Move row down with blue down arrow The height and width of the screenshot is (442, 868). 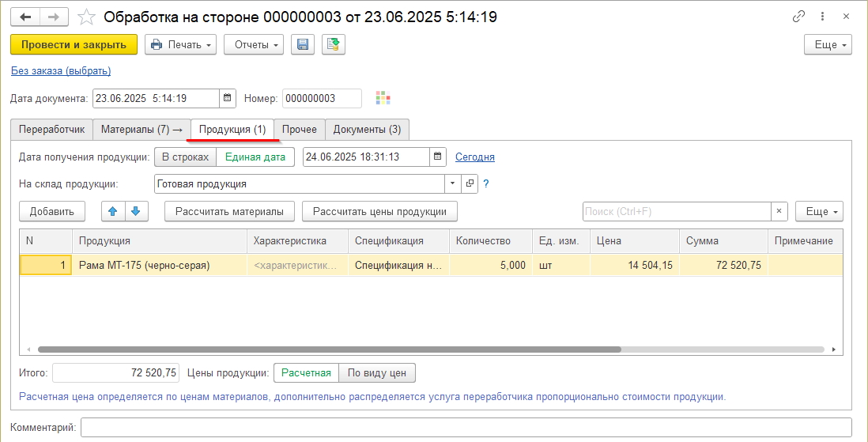137,211
